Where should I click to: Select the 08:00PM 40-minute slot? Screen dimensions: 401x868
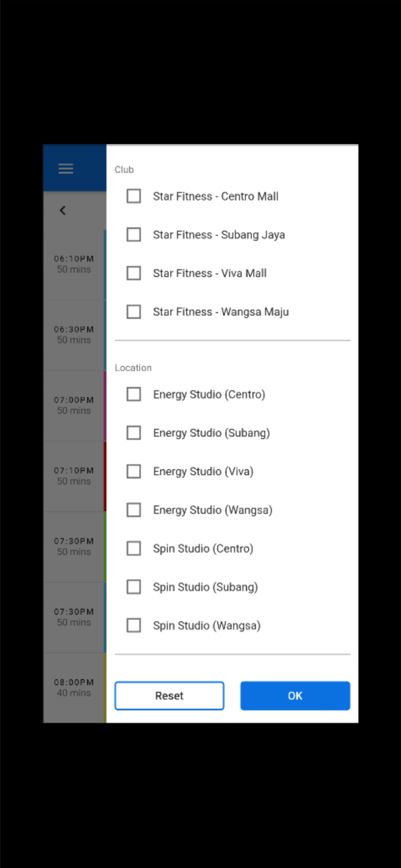tap(73, 687)
